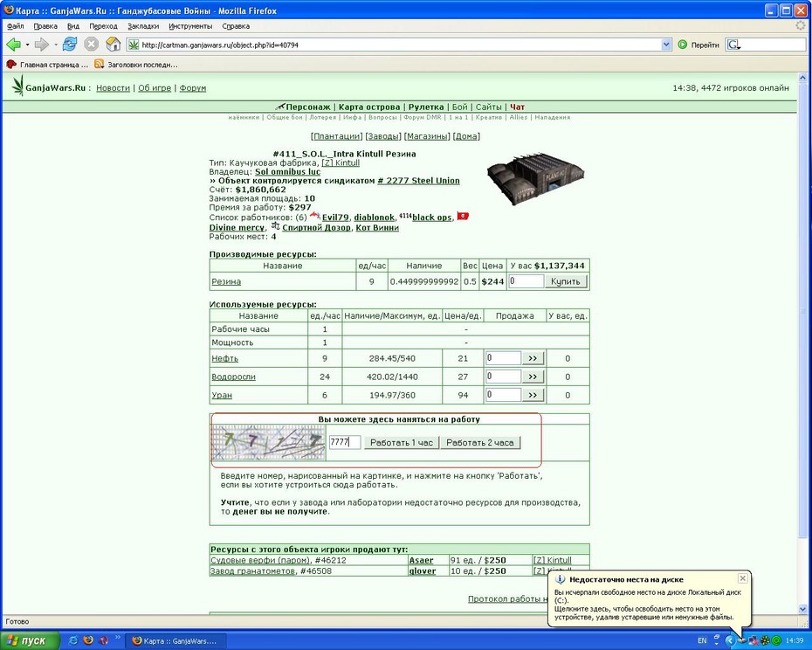The height and width of the screenshot is (650, 812).
Task: Click the captcha code input field
Action: [345, 442]
